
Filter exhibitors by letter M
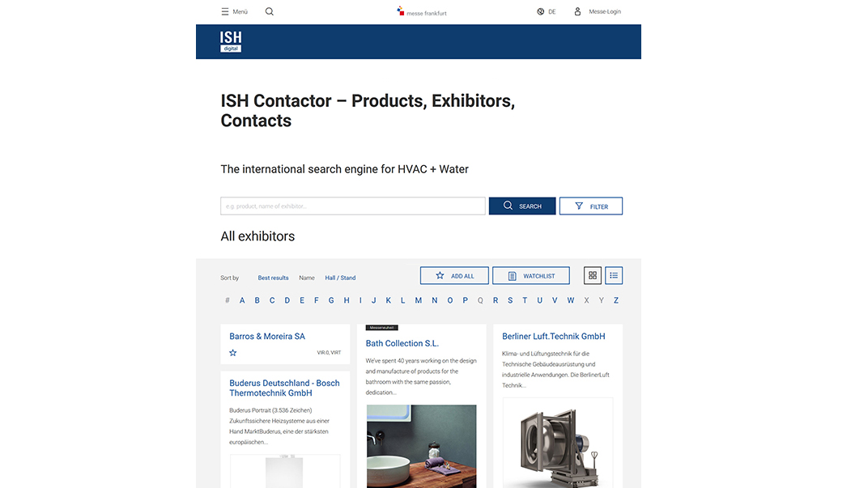point(419,300)
